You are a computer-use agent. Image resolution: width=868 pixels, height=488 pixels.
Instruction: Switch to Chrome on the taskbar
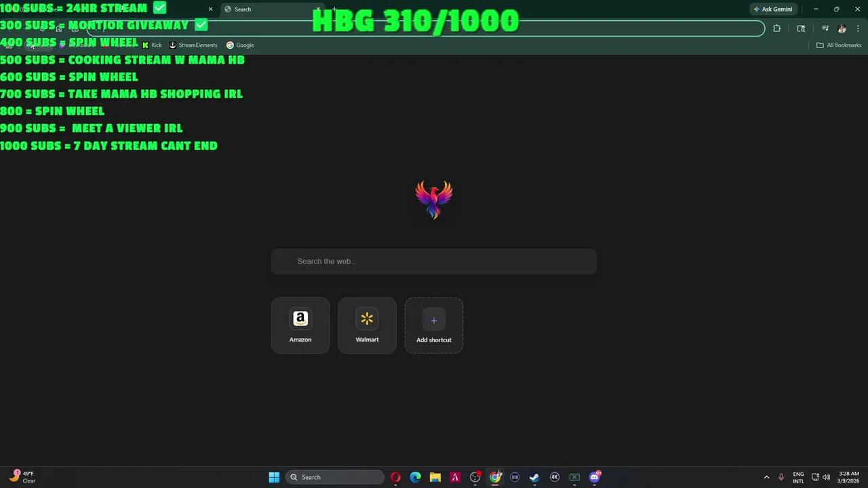tap(495, 477)
